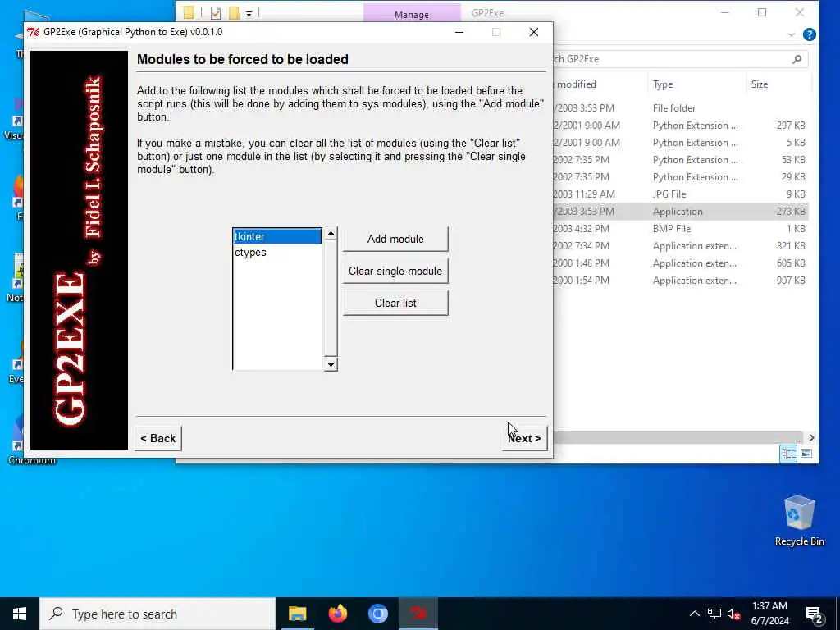Minimize the File Explorer window
The image size is (840, 630).
click(725, 13)
